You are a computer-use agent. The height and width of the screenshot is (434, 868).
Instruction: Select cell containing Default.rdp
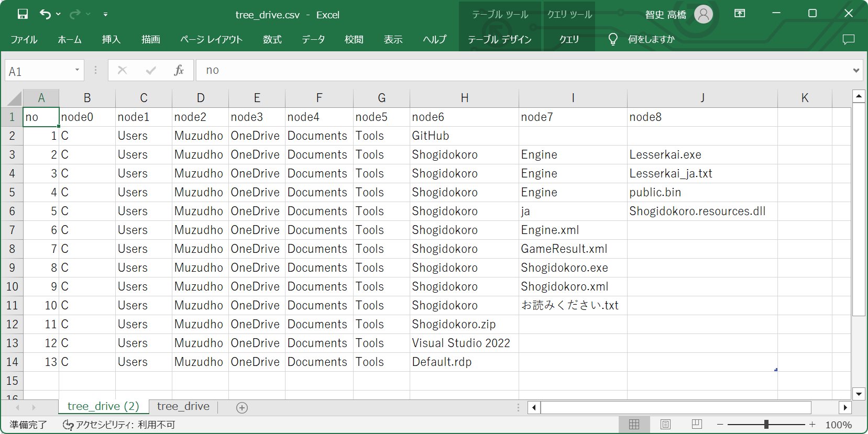[464, 362]
